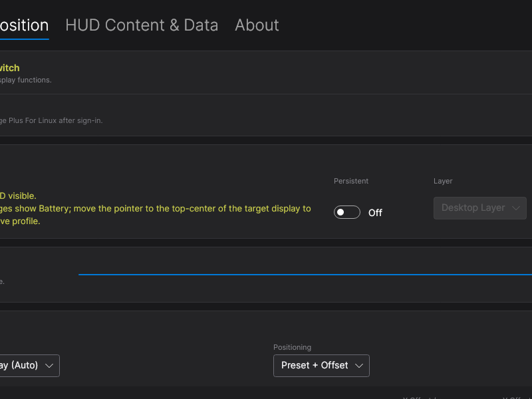Open the Preset + Offset positioning dropdown
Image resolution: width=532 pixels, height=399 pixels.
pyautogui.click(x=321, y=365)
